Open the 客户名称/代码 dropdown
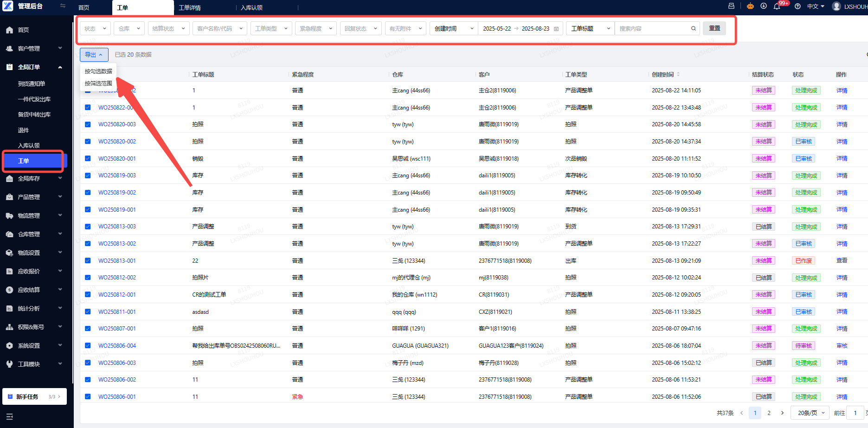 [x=220, y=28]
